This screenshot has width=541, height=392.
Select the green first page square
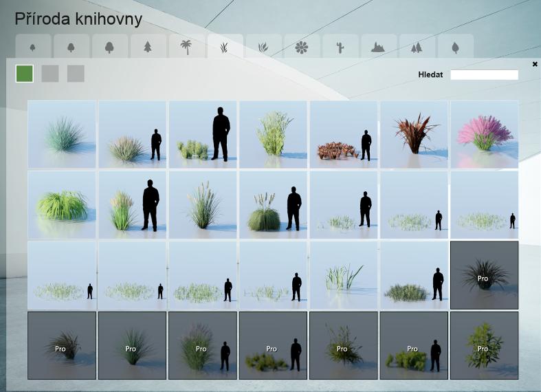pos(25,74)
